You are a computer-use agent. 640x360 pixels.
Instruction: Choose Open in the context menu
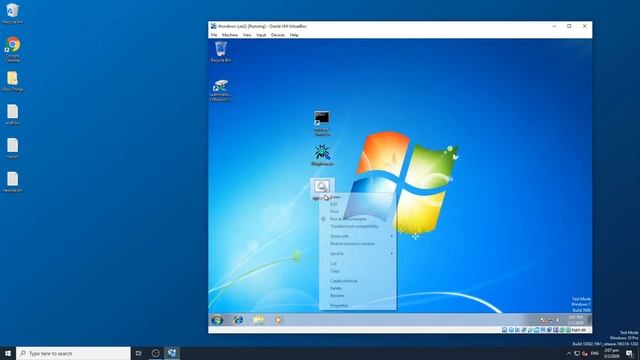(357, 197)
